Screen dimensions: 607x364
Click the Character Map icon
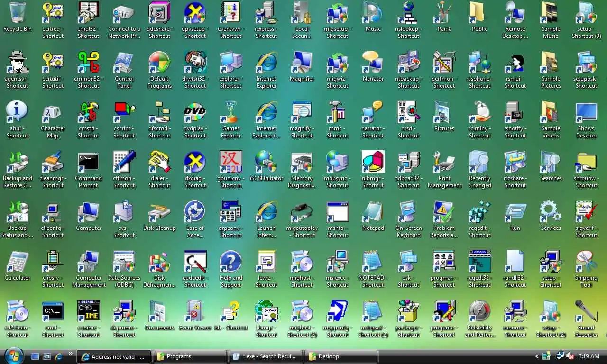pyautogui.click(x=53, y=112)
